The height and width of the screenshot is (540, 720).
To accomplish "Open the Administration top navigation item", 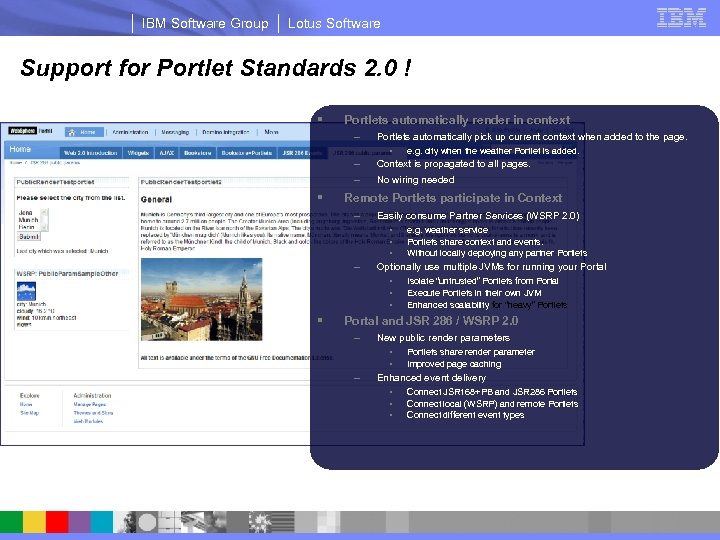I will pos(130,132).
